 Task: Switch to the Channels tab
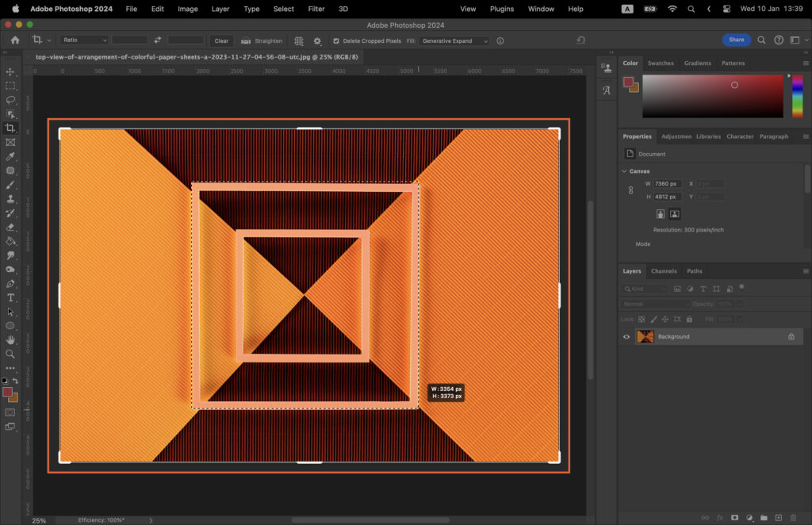click(664, 270)
